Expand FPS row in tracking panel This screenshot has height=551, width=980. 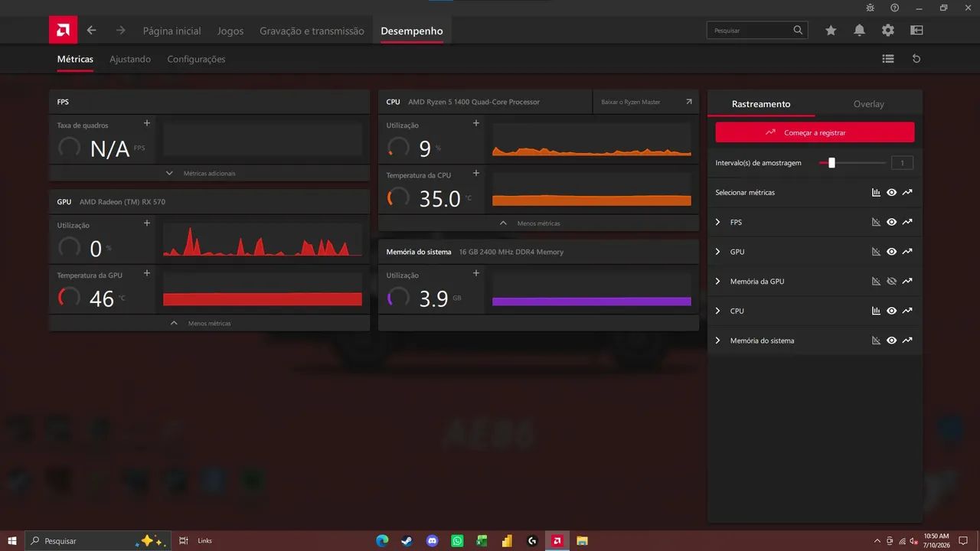click(717, 222)
